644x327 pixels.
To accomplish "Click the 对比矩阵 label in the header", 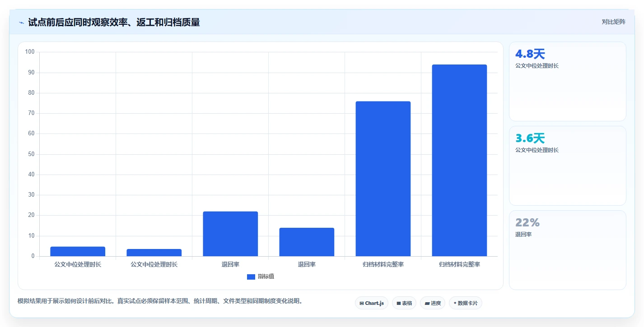I will coord(613,22).
